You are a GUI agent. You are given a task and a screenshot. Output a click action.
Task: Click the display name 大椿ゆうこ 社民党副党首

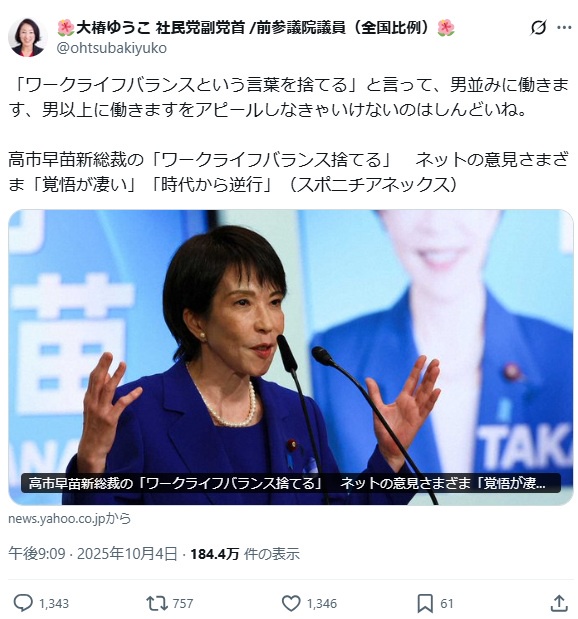click(x=256, y=28)
